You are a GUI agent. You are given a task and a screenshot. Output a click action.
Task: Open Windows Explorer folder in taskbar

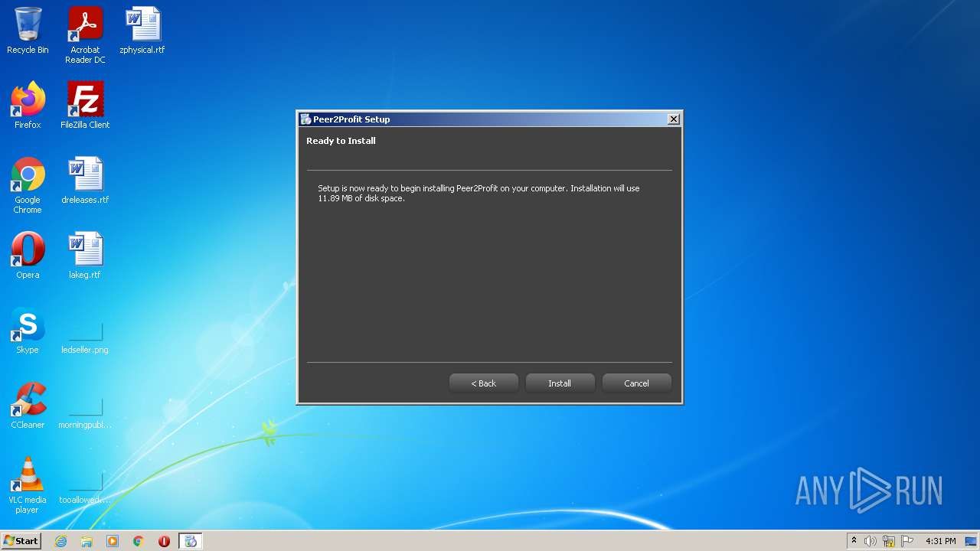click(x=87, y=541)
